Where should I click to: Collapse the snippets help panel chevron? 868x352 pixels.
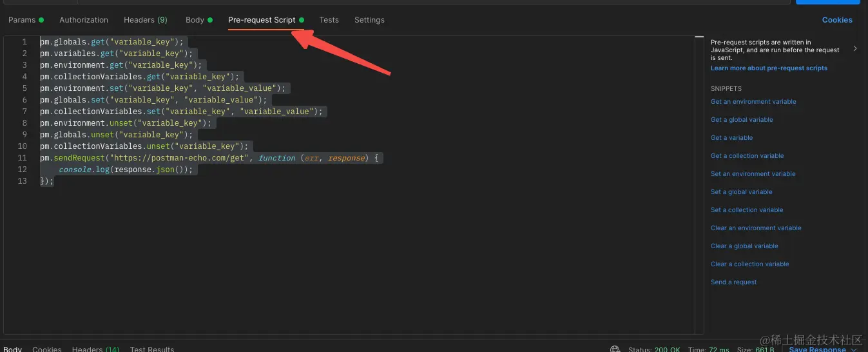tap(855, 48)
